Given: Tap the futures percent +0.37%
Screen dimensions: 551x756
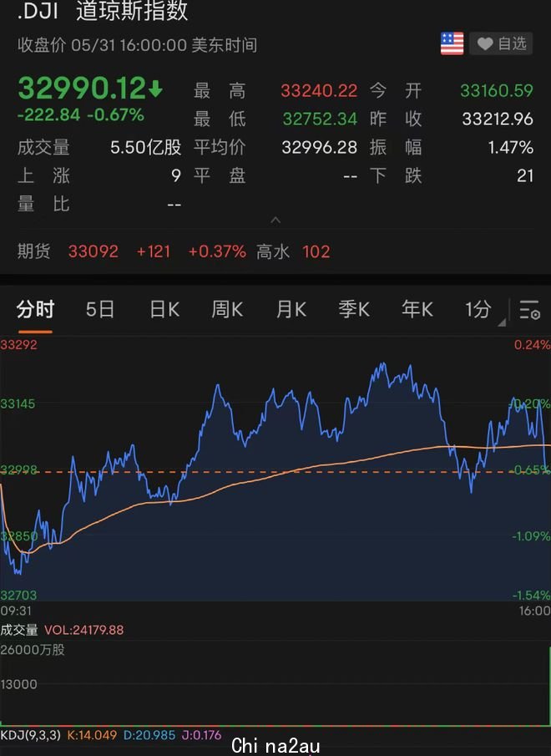Looking at the screenshot, I should [x=217, y=251].
